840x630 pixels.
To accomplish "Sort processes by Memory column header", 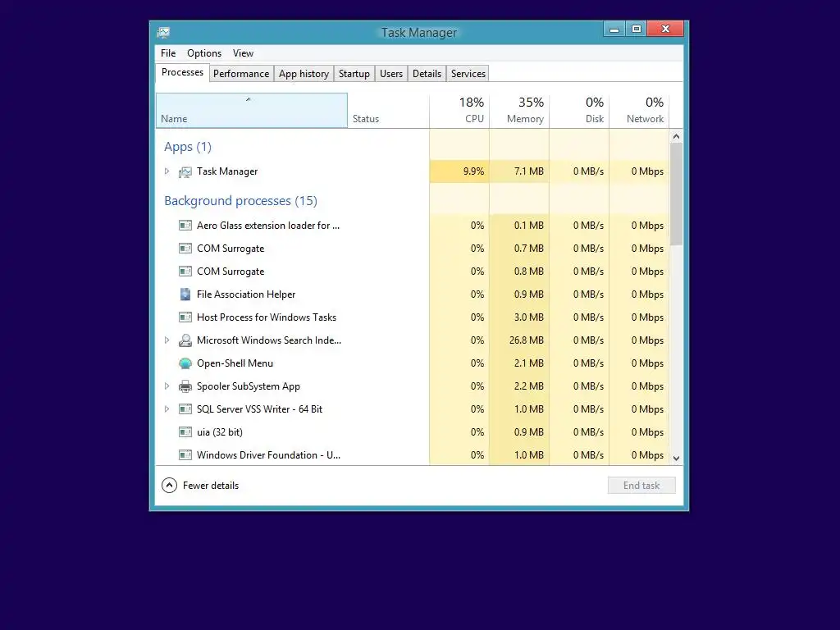I will pos(519,111).
